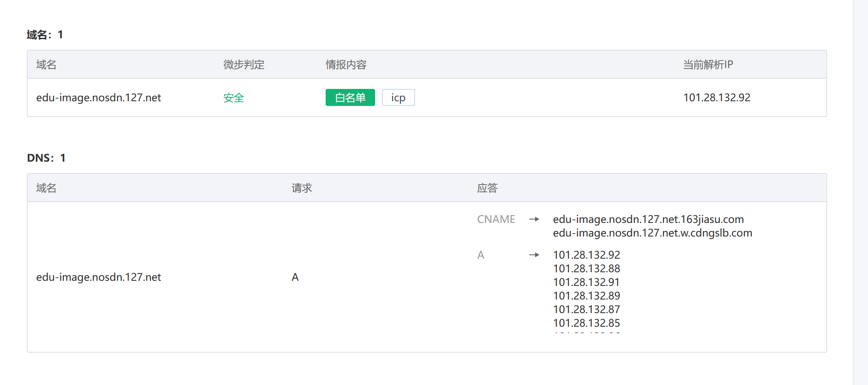This screenshot has height=385, width=868.
Task: Click the 情报内容 column header
Action: 346,65
